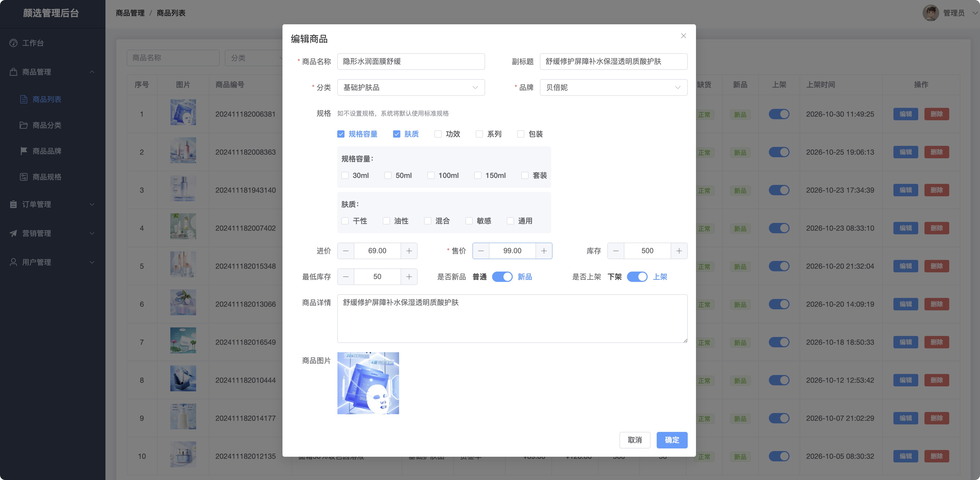Click the 管理员 avatar picture
Screen dimensions: 980x480
(x=931, y=13)
